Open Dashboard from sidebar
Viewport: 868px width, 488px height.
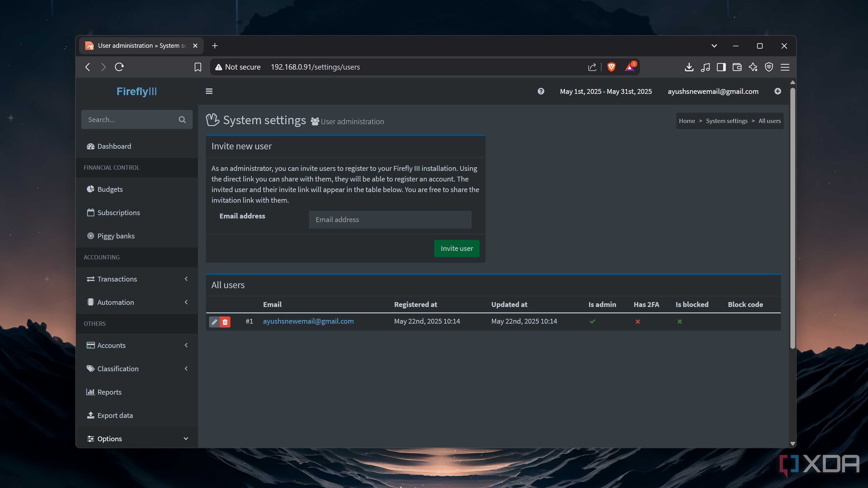click(137, 146)
